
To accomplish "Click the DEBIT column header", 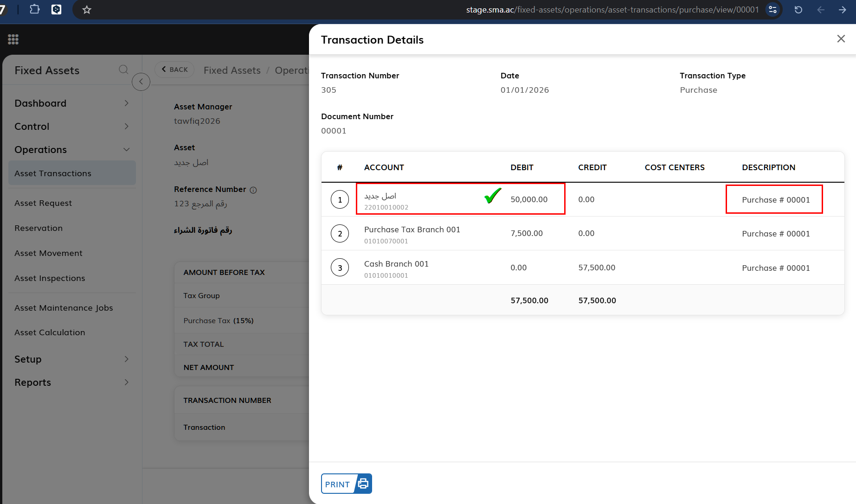I will tap(522, 167).
